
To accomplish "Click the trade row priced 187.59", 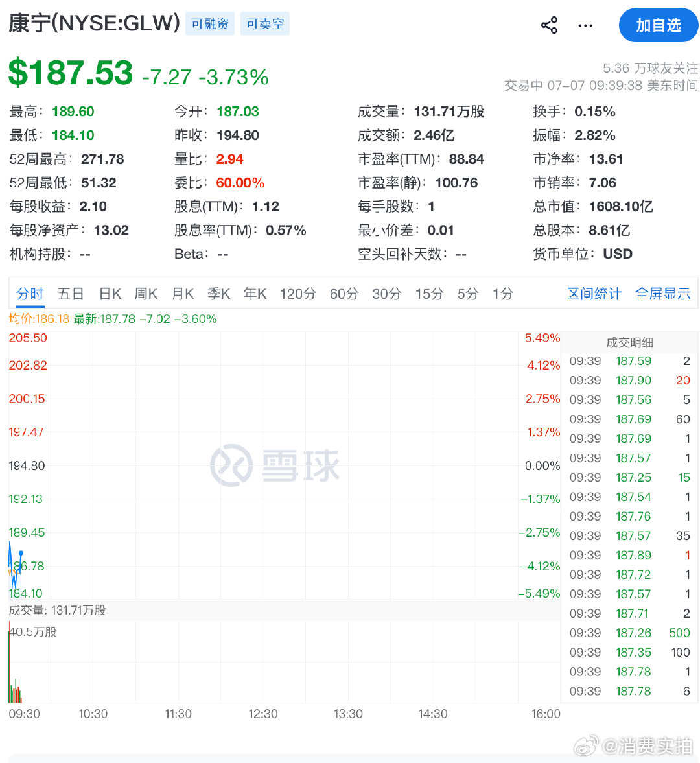I will point(629,361).
